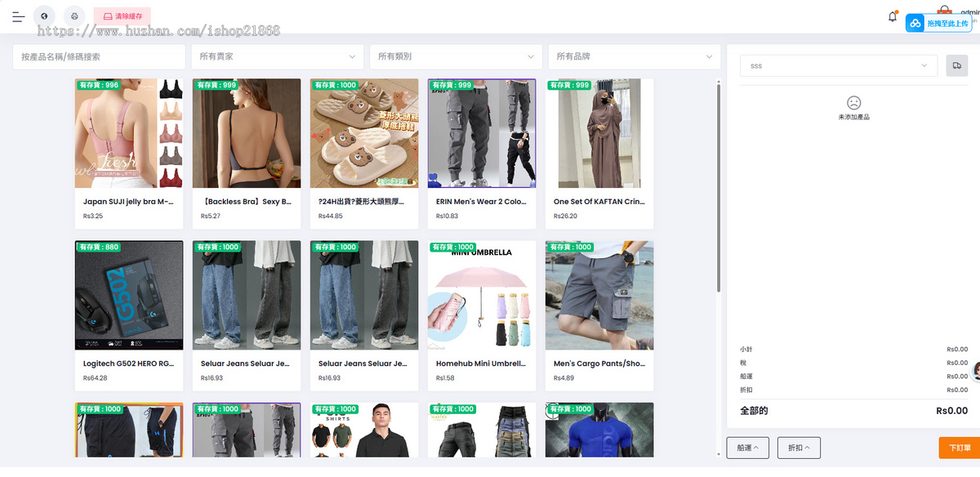Select the Backless Bra product image
The height and width of the screenshot is (477, 980).
pos(247,134)
